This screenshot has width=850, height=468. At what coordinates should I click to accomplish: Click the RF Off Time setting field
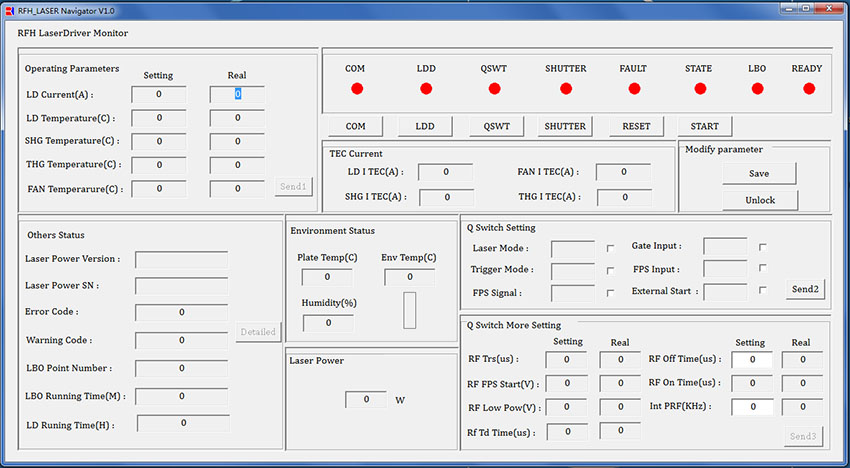(752, 360)
